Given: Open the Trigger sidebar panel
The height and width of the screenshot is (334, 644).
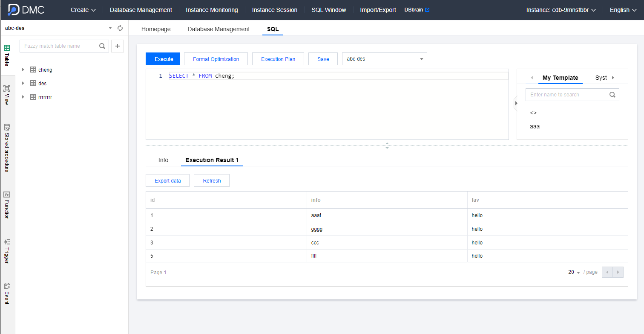Looking at the screenshot, I should (x=7, y=251).
